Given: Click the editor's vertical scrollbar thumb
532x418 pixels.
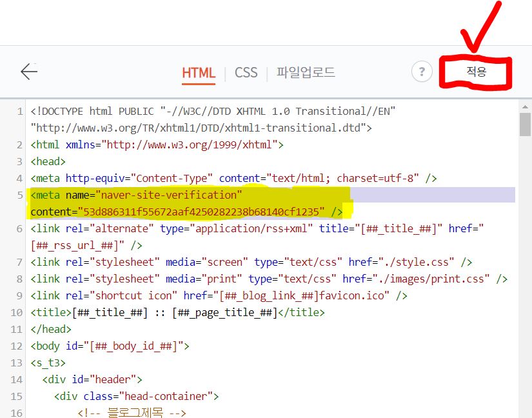Looking at the screenshot, I should 525,124.
